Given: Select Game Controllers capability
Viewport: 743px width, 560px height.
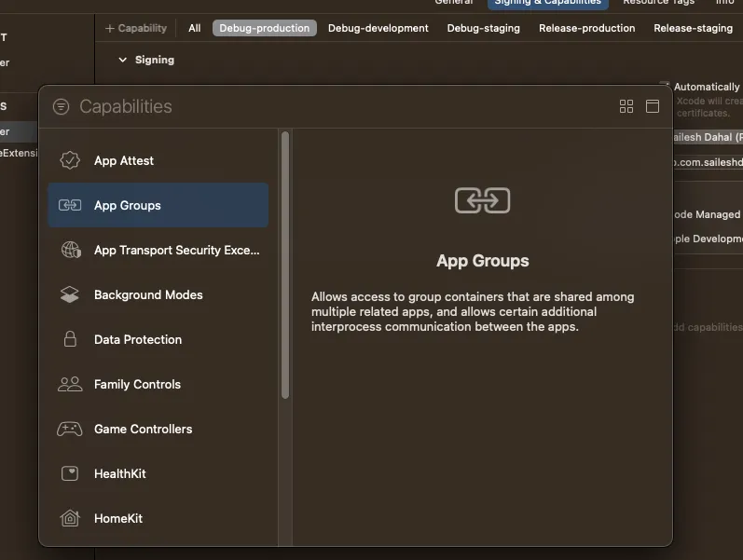Looking at the screenshot, I should click(158, 430).
